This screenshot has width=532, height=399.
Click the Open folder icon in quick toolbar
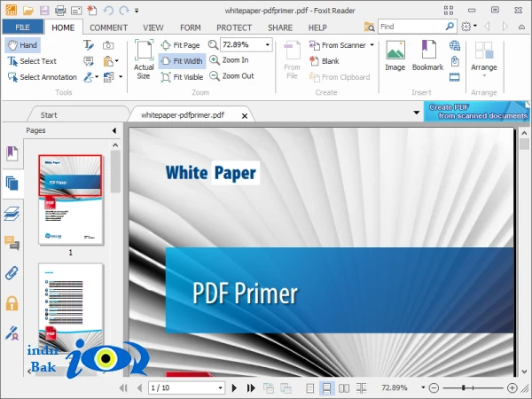28,11
